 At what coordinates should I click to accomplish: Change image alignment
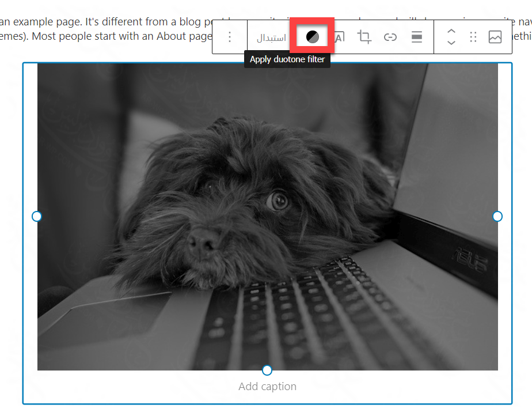click(x=417, y=37)
